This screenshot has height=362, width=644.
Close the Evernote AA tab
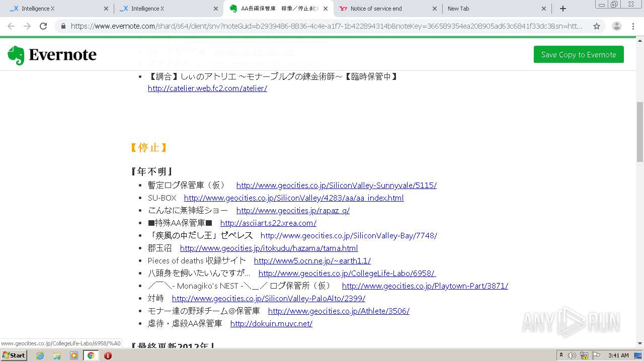tap(325, 9)
